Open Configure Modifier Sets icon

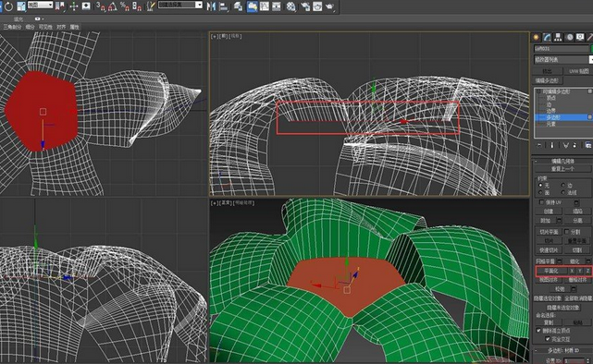[588, 145]
